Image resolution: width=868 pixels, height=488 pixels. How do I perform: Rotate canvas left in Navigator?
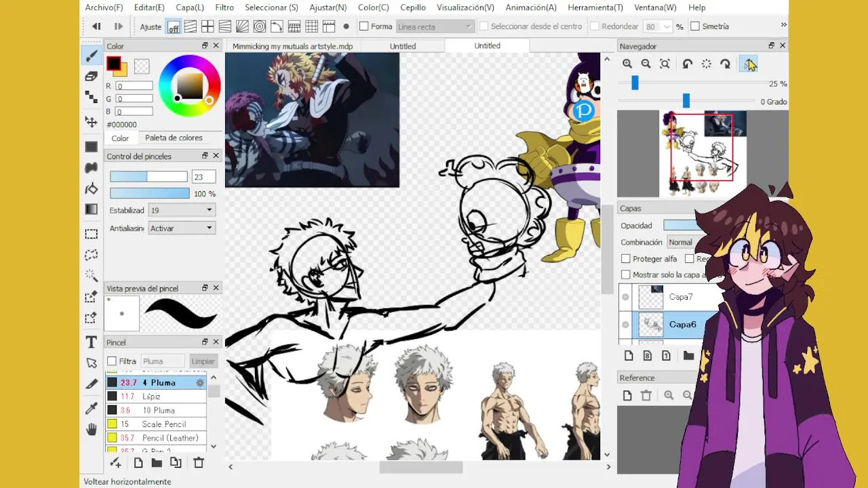688,64
